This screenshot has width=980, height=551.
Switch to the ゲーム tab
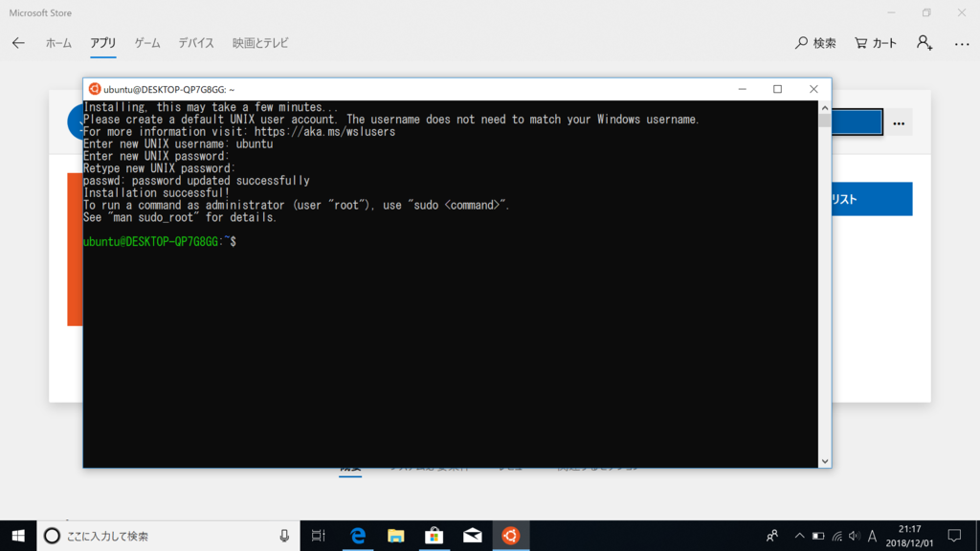(147, 43)
